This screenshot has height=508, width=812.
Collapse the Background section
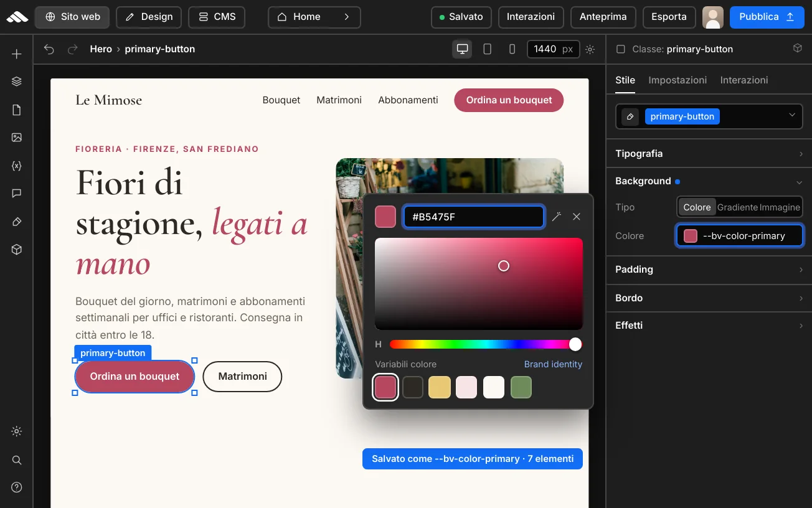tap(709, 181)
